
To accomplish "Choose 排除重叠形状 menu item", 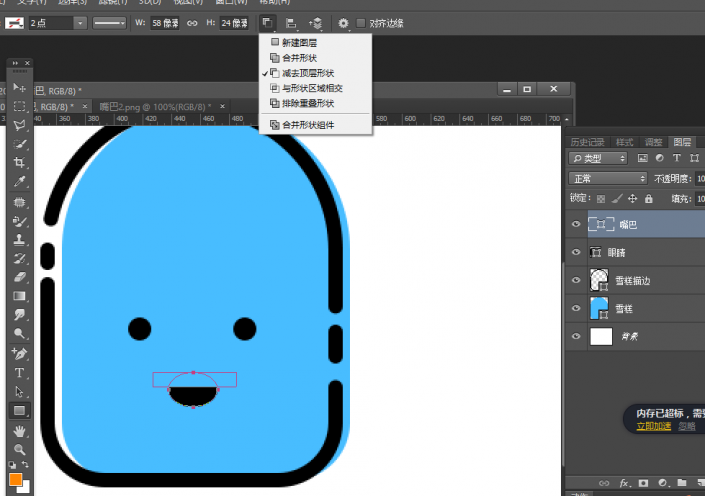I will [x=315, y=103].
